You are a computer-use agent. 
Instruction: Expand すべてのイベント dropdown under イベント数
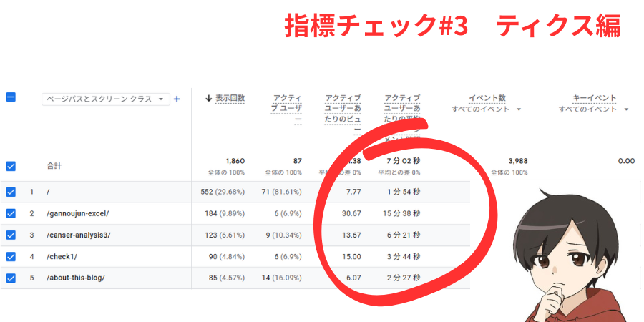[x=486, y=109]
